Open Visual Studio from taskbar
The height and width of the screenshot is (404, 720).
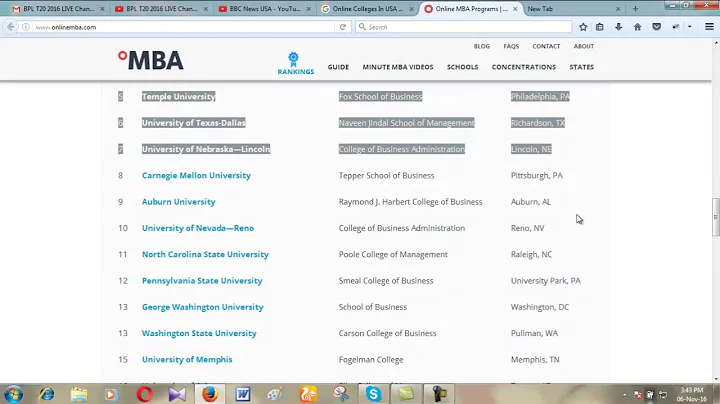[177, 394]
